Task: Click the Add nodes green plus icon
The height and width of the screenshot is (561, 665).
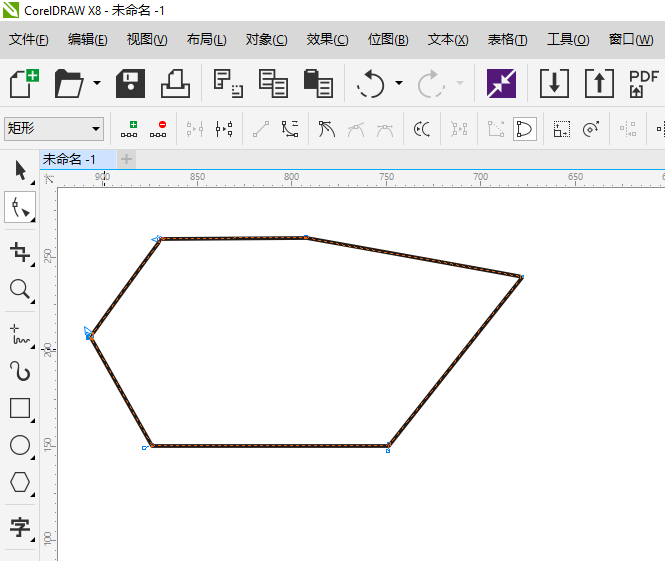Action: pos(129,128)
